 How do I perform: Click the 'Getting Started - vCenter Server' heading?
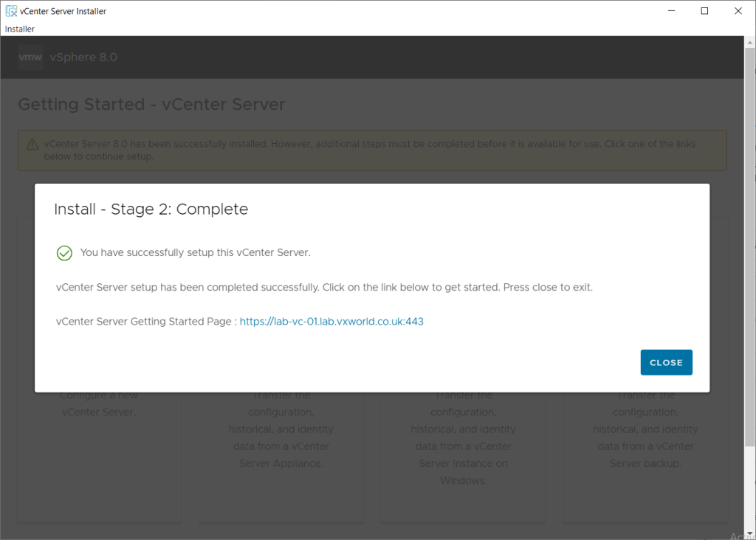coord(151,105)
